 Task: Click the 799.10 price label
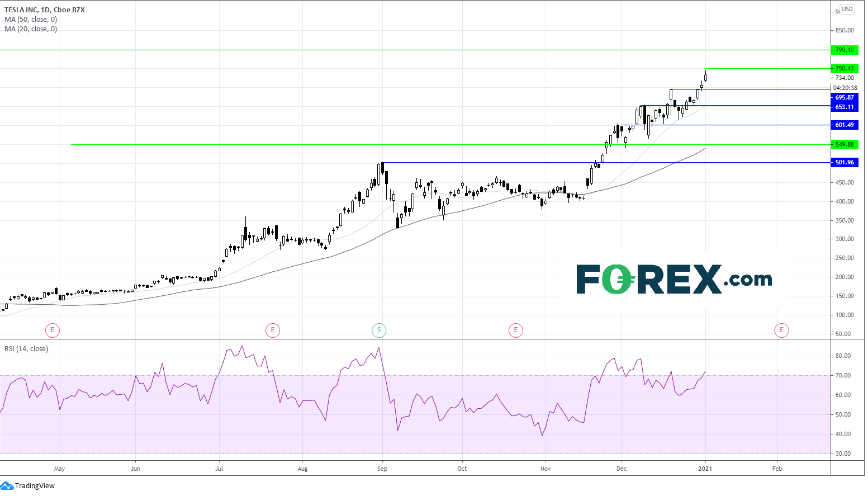click(845, 50)
